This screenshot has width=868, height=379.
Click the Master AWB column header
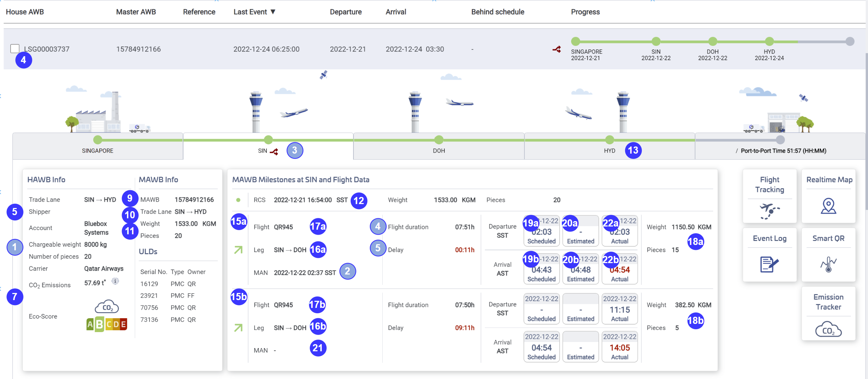click(x=136, y=12)
